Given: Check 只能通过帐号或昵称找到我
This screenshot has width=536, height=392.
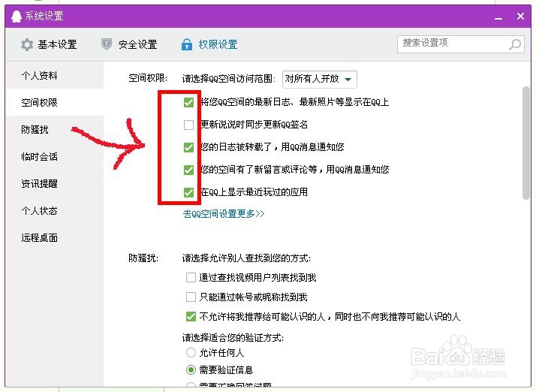Looking at the screenshot, I should (191, 297).
